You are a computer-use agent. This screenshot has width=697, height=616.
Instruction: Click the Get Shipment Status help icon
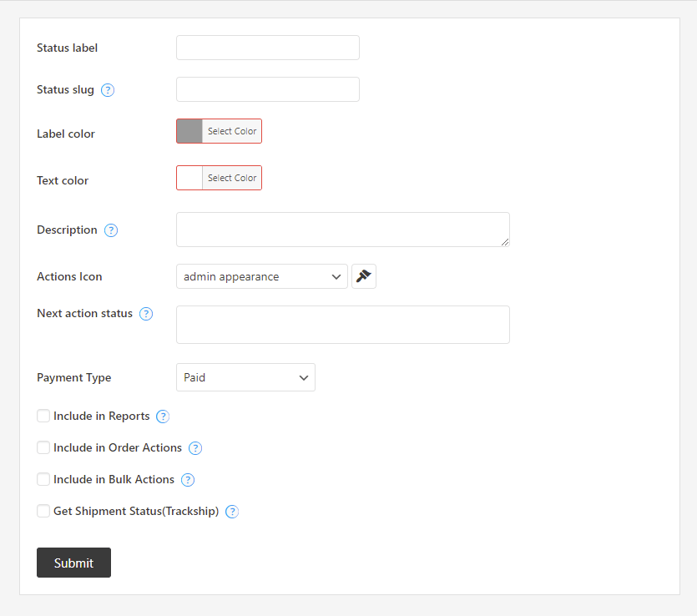pos(232,511)
